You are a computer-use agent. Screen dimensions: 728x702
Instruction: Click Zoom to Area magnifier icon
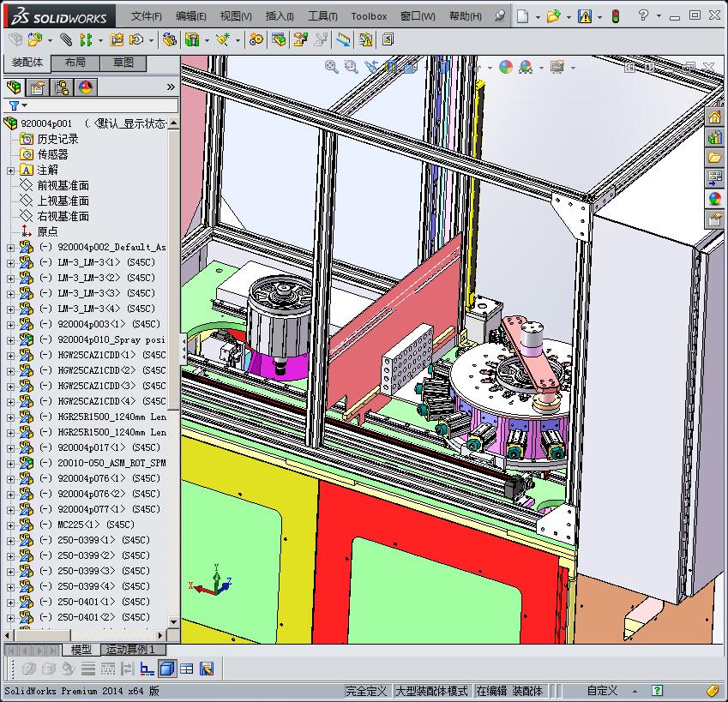(352, 67)
